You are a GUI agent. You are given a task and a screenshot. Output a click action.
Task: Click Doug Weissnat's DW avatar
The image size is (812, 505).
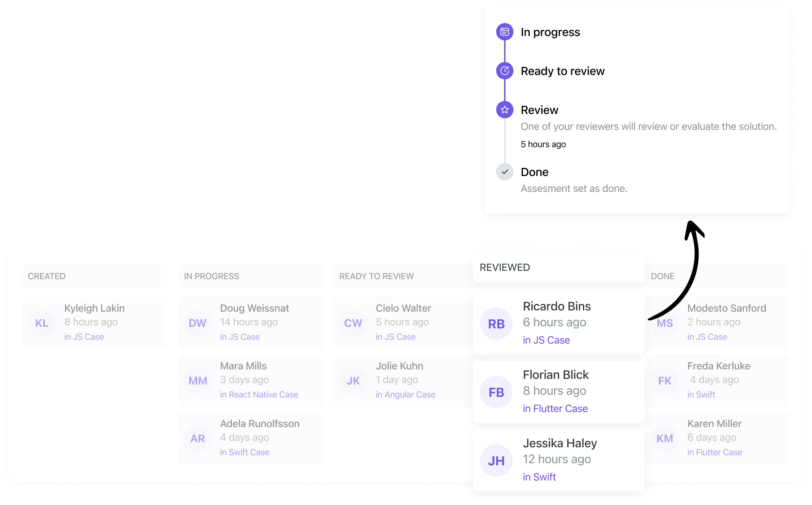click(197, 323)
